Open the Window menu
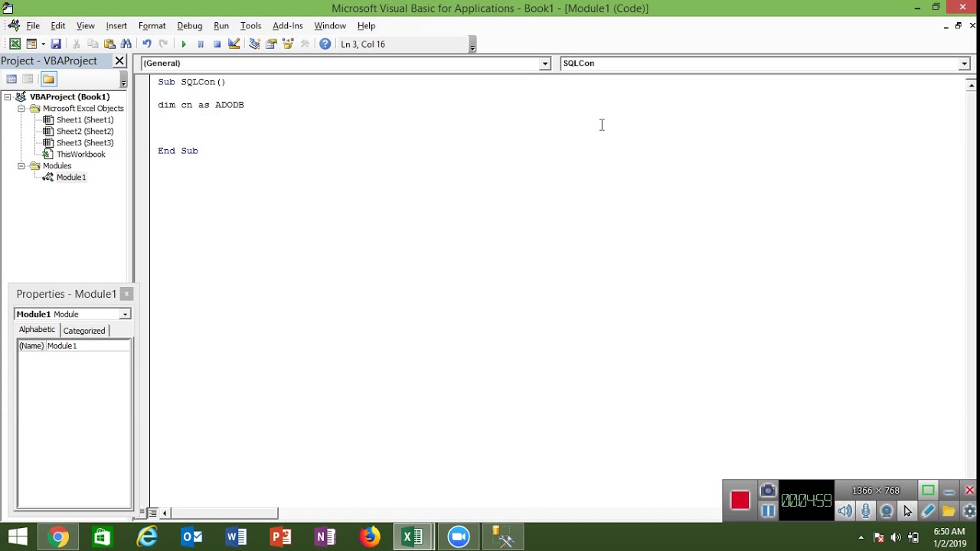The image size is (980, 551). pos(330,26)
